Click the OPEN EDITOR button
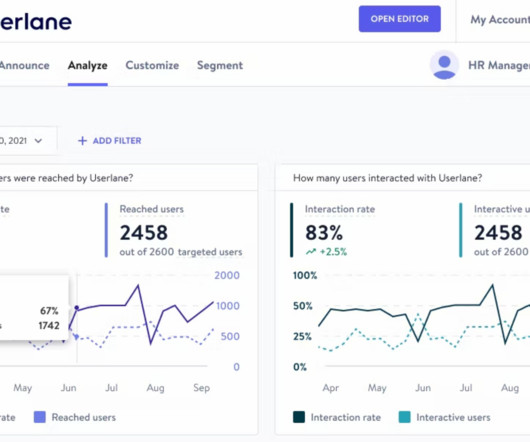 400,19
